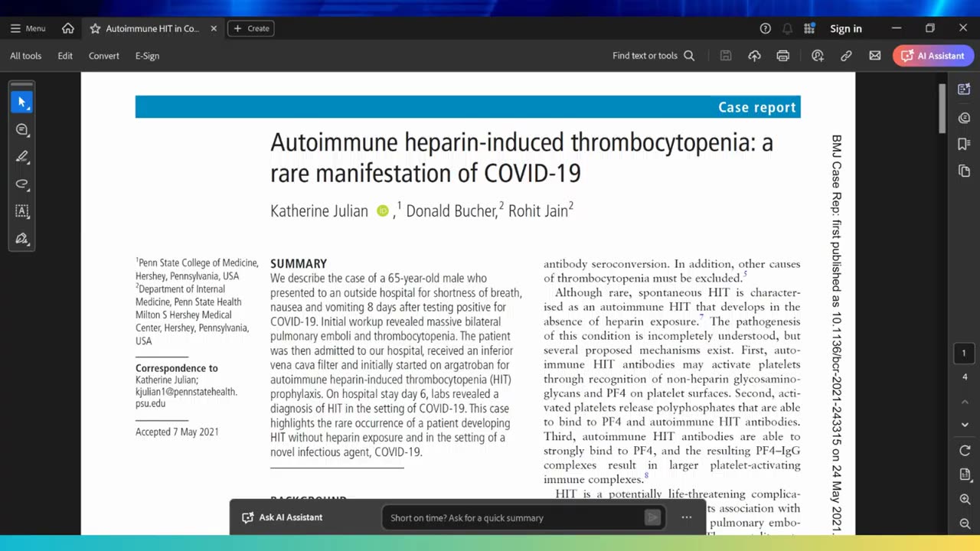Image resolution: width=980 pixels, height=551 pixels.
Task: Choose the Add comment tool
Action: click(x=21, y=129)
